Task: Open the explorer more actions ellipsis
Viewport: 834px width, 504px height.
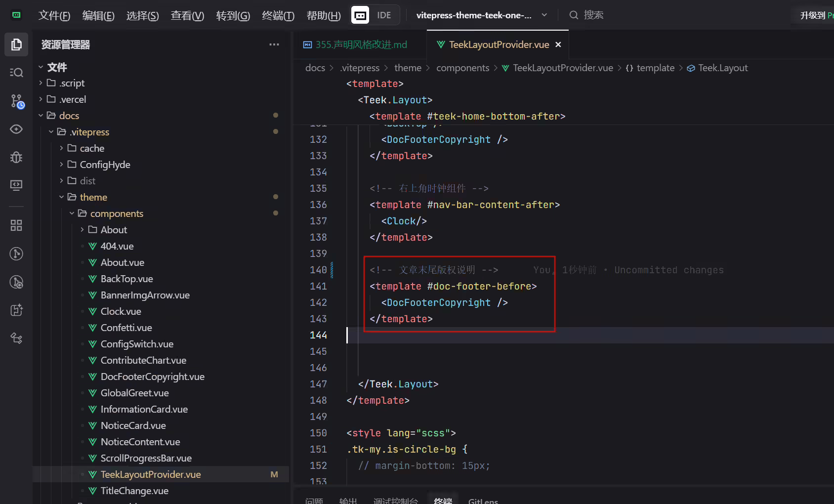Action: [x=274, y=44]
